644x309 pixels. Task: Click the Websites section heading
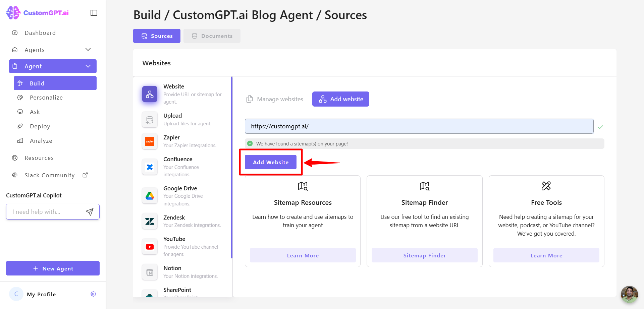click(x=157, y=63)
